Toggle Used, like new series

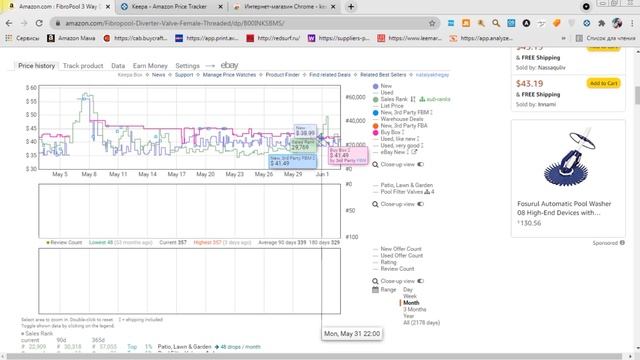(396, 139)
